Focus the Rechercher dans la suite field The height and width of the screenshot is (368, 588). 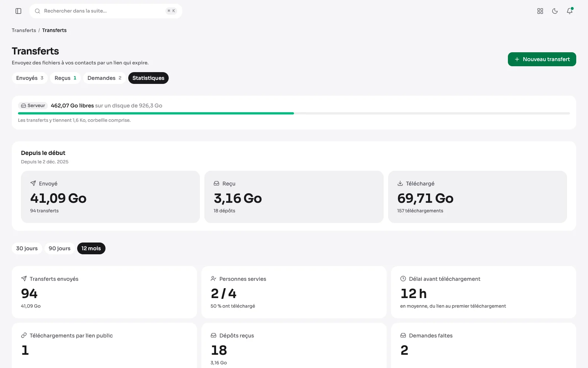click(106, 11)
